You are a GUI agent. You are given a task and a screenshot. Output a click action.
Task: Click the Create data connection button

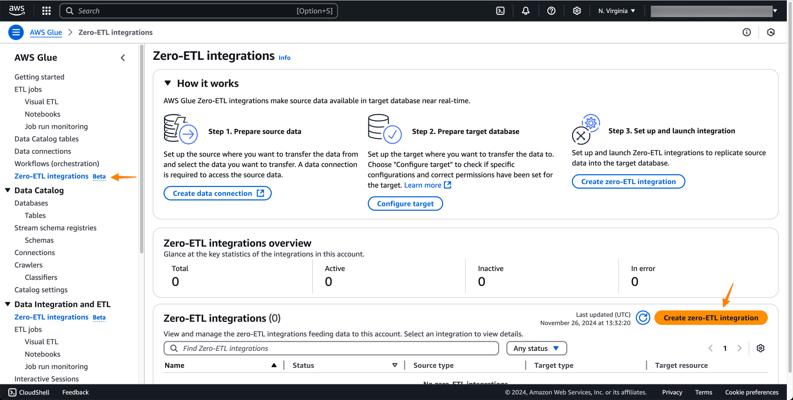click(217, 193)
